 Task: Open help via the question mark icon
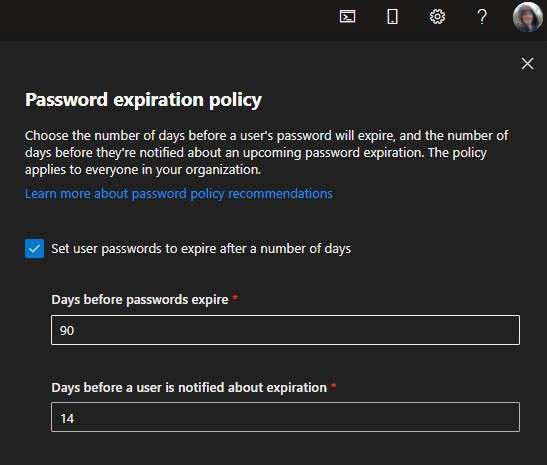pyautogui.click(x=482, y=16)
